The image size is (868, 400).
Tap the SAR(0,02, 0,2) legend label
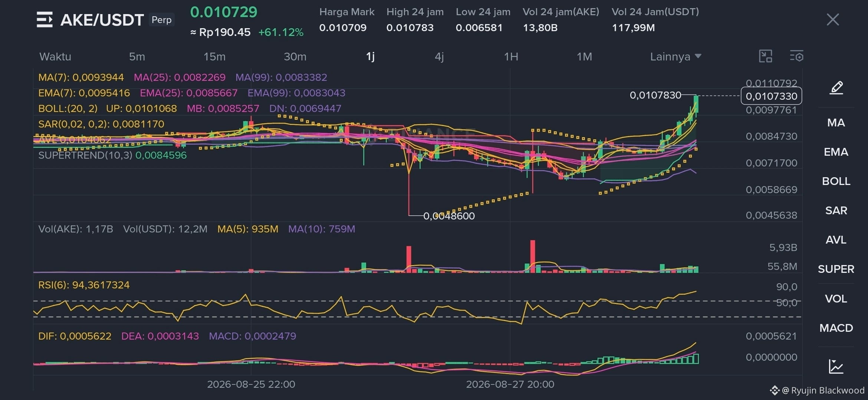pos(101,124)
